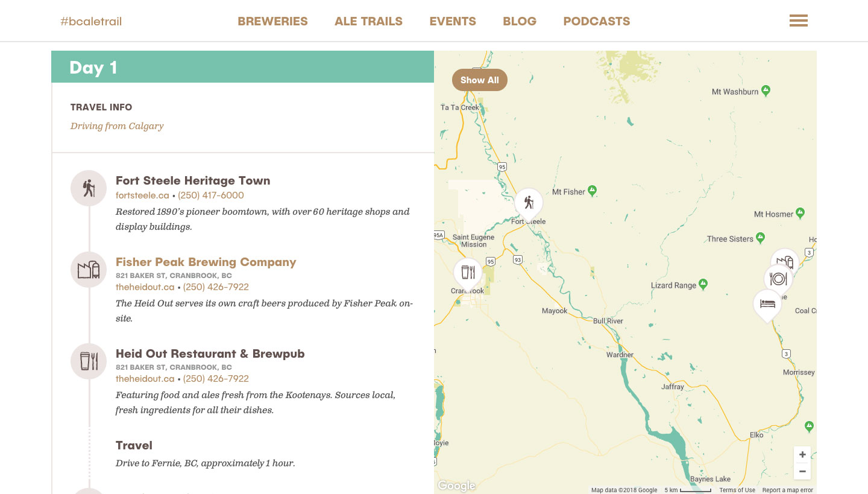Viewport: 868px width, 494px height.
Task: Select the bed lodging map pin
Action: click(767, 305)
